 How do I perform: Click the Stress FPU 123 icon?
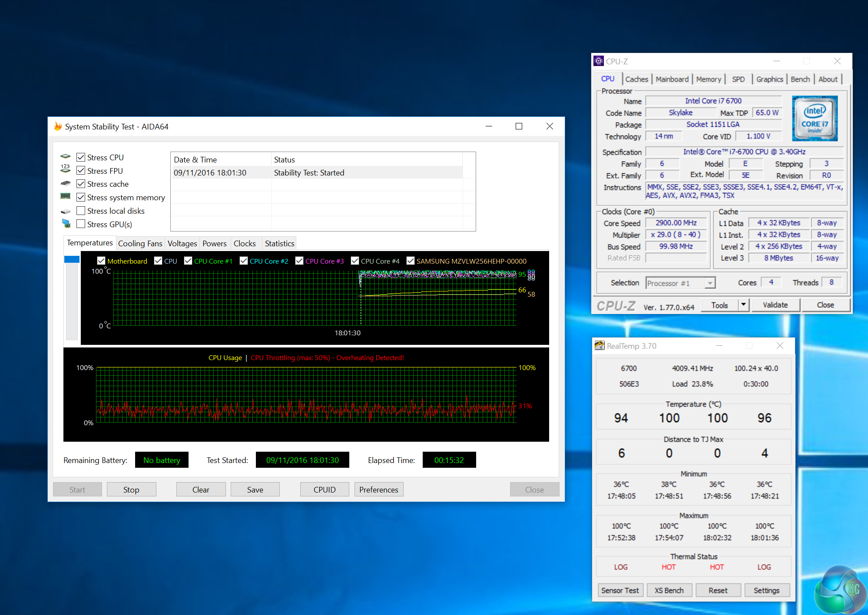65,169
